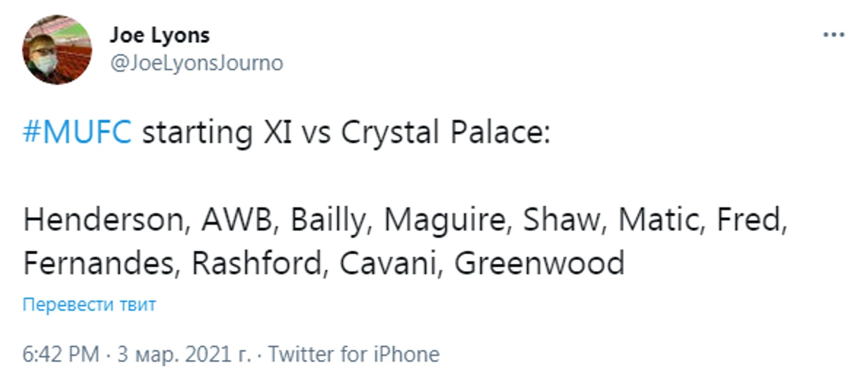Click the name "Matic" in the lineup
This screenshot has width=868, height=376.
[x=661, y=221]
